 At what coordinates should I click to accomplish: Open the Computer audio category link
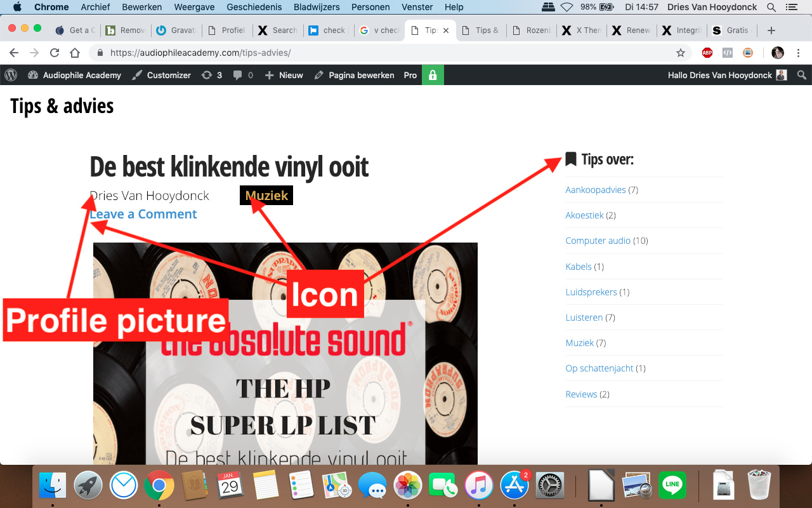598,241
